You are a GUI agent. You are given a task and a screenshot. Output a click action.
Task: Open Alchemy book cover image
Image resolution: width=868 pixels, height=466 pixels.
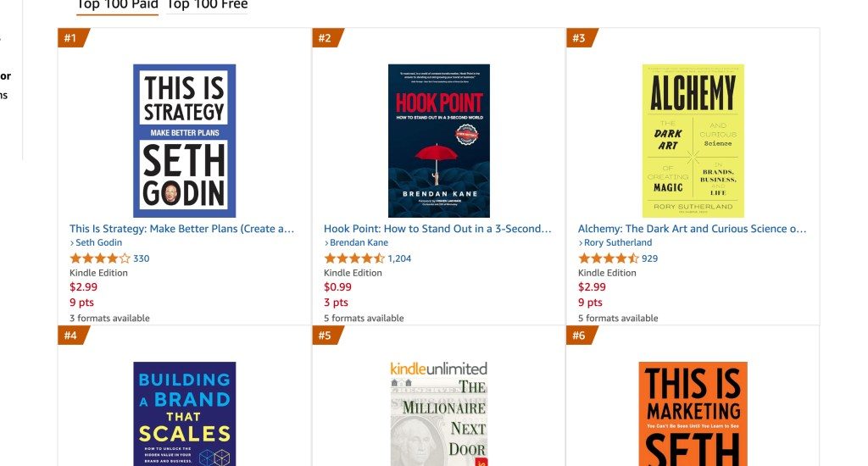pos(693,141)
